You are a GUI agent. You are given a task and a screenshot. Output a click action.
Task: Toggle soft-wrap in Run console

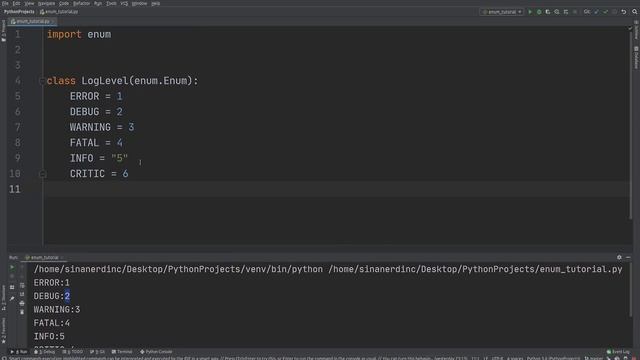[x=22, y=285]
